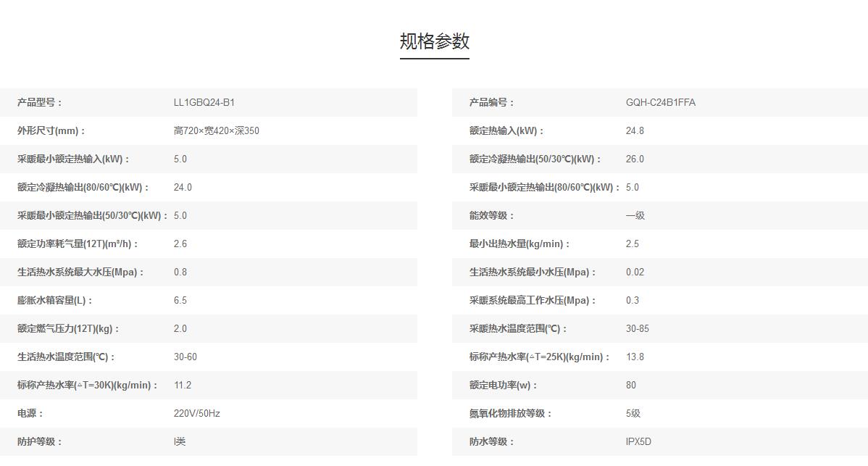Viewport: 868px width, 466px height.
Task: Select temperature range value 30-60
Action: tap(185, 357)
